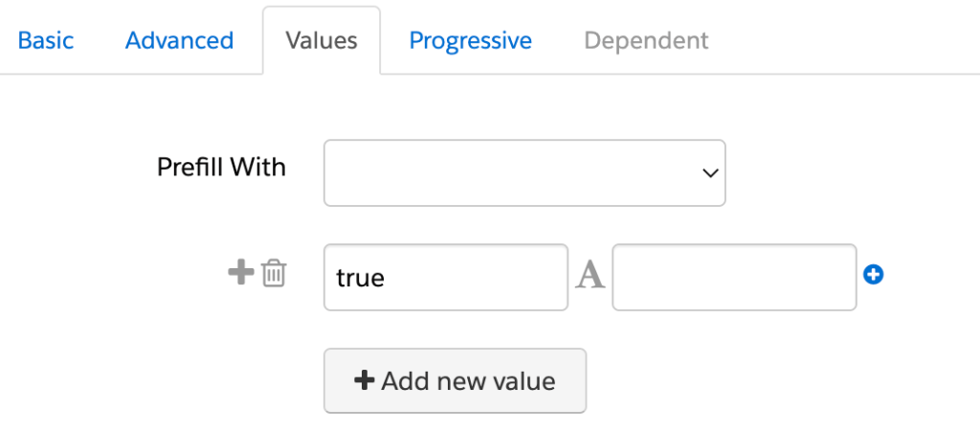The image size is (980, 432).
Task: Click the gray plus icon beside the trash
Action: tap(240, 273)
